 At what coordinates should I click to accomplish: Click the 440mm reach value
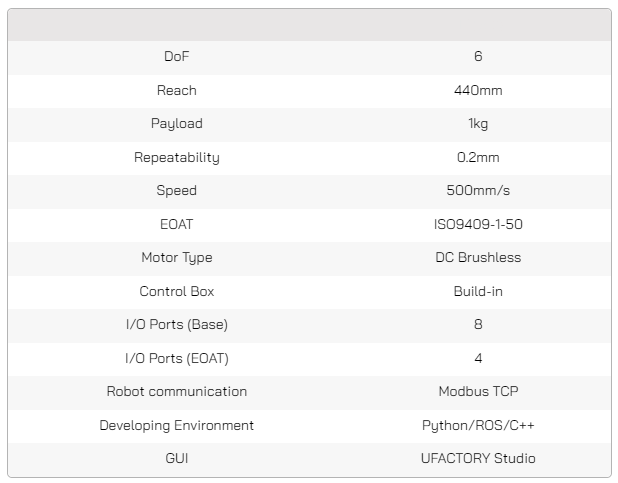tap(477, 90)
